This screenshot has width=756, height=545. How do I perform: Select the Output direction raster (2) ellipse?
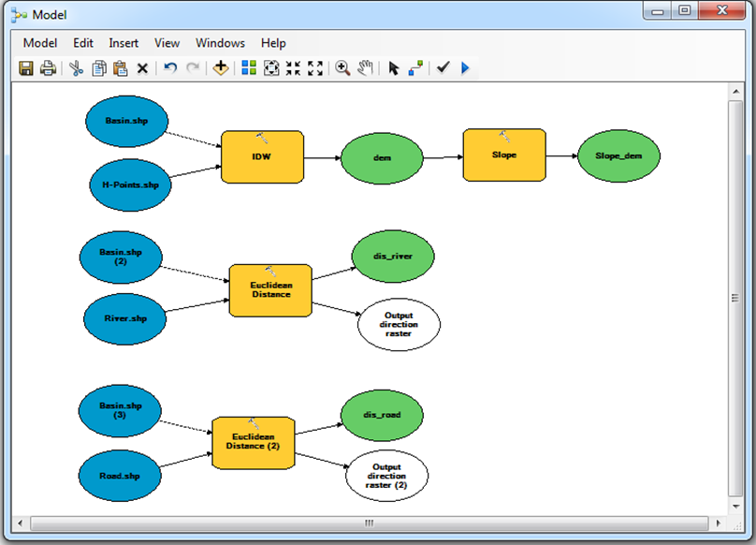386,476
